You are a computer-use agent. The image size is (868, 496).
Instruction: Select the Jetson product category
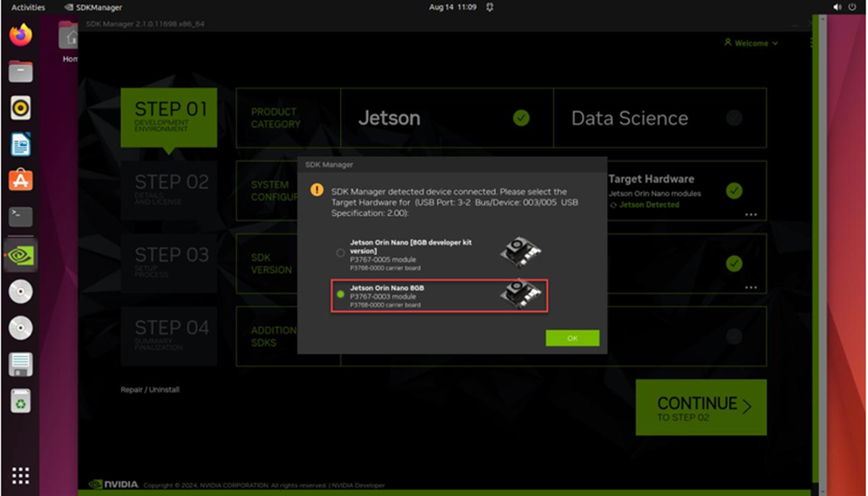click(x=447, y=118)
